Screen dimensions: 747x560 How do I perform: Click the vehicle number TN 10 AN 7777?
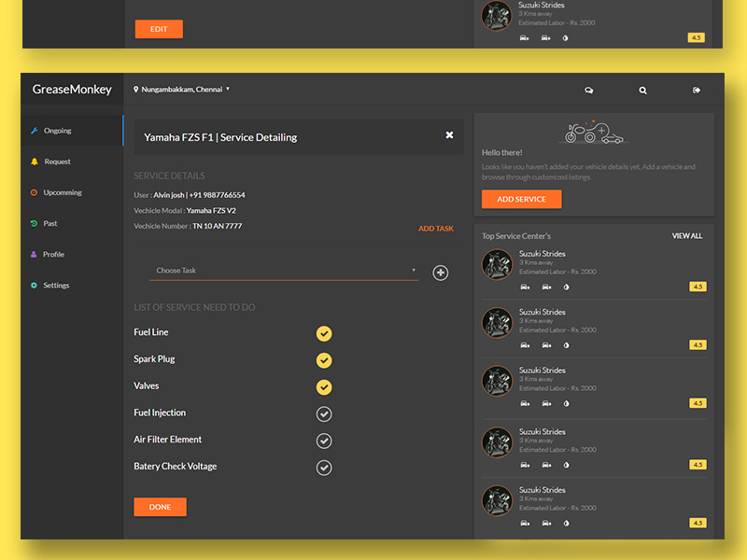(x=218, y=226)
